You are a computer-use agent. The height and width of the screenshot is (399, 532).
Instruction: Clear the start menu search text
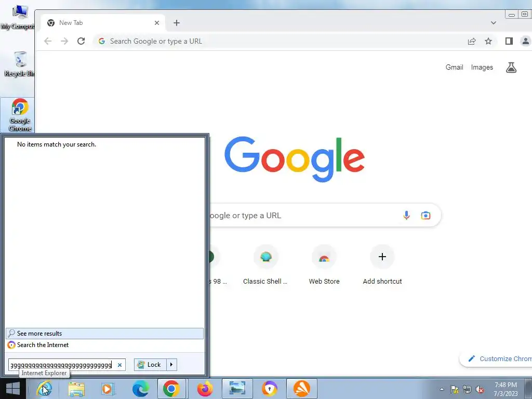119,365
